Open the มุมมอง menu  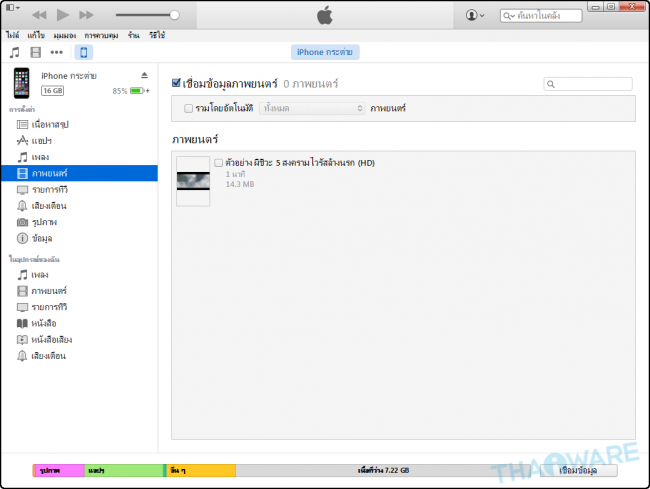point(65,36)
